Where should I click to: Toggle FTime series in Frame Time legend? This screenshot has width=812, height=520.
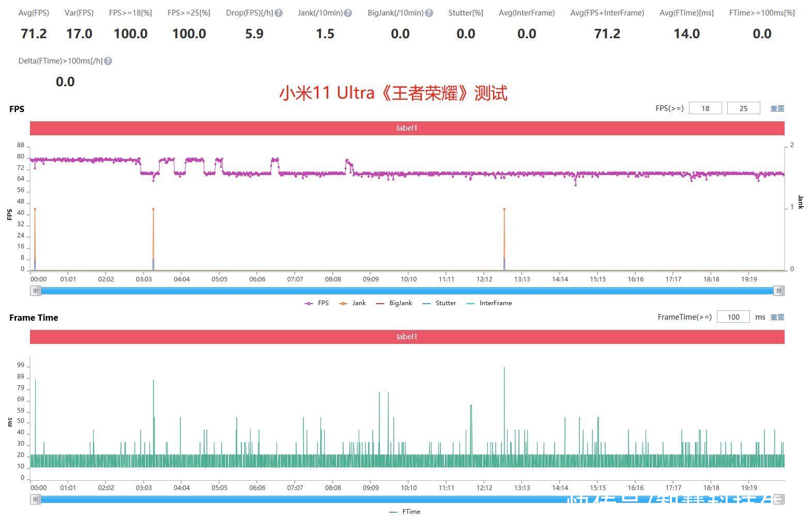pos(405,512)
